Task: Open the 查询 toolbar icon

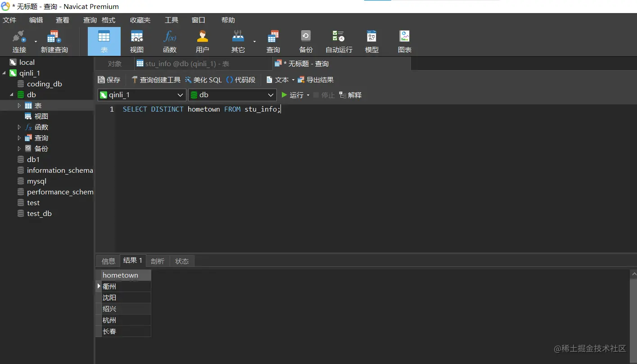Action: (273, 41)
